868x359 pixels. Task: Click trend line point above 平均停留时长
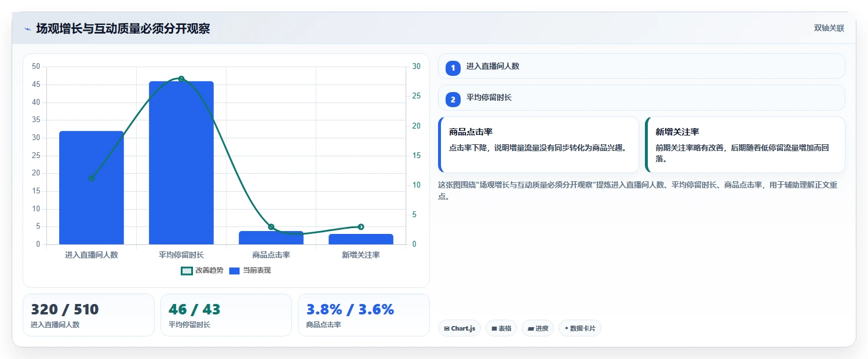tap(181, 79)
